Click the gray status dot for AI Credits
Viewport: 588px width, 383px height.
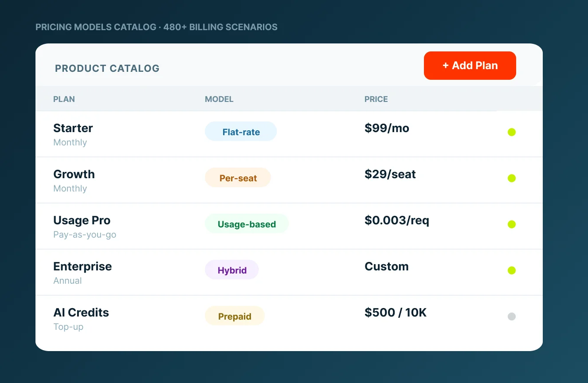tap(512, 317)
